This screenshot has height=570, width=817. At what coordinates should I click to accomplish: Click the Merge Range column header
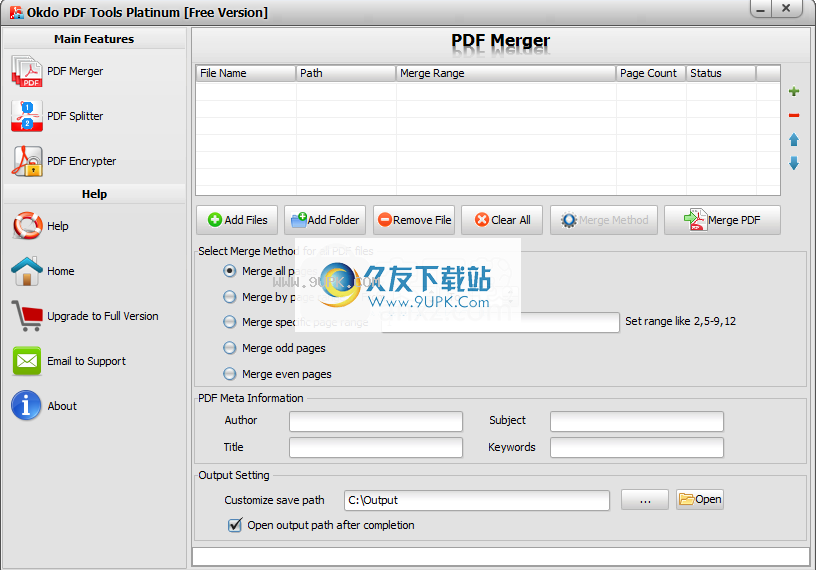click(x=506, y=73)
